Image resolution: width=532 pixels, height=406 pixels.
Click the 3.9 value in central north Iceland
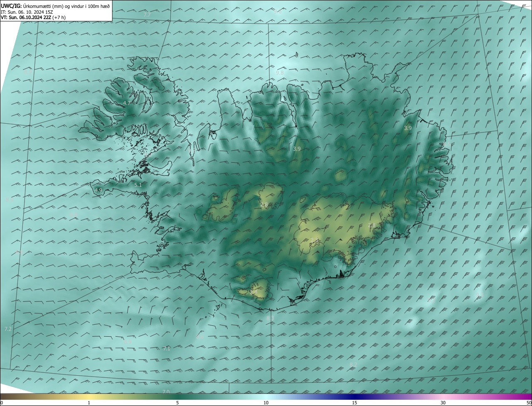click(297, 149)
